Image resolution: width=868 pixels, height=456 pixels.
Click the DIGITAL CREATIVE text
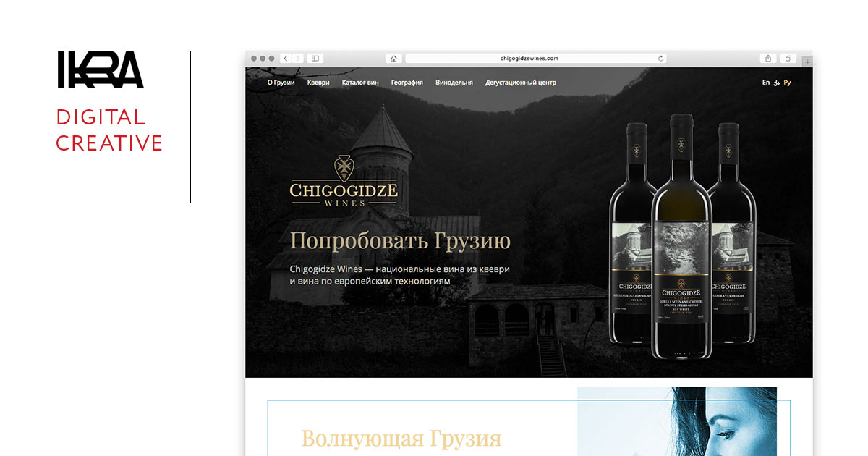[109, 130]
